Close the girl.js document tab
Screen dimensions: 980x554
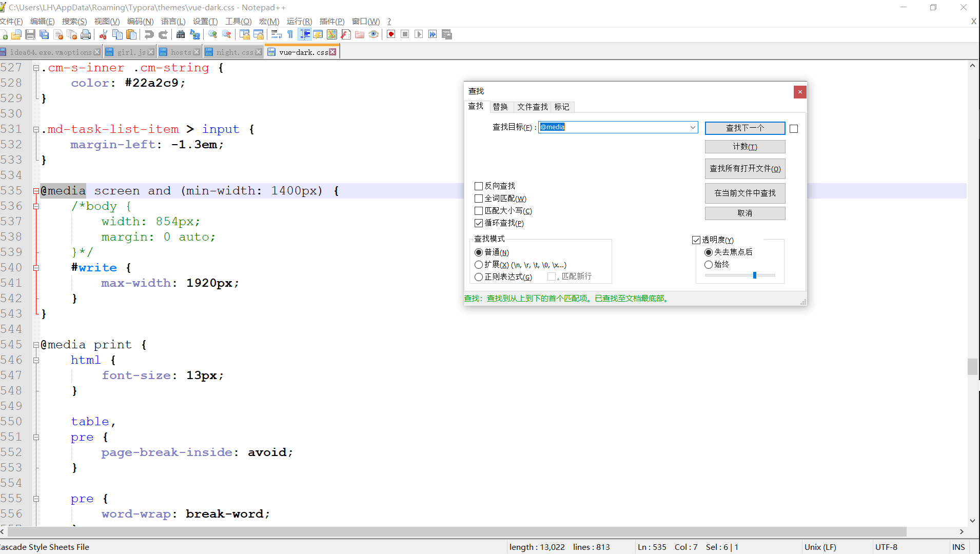(151, 52)
